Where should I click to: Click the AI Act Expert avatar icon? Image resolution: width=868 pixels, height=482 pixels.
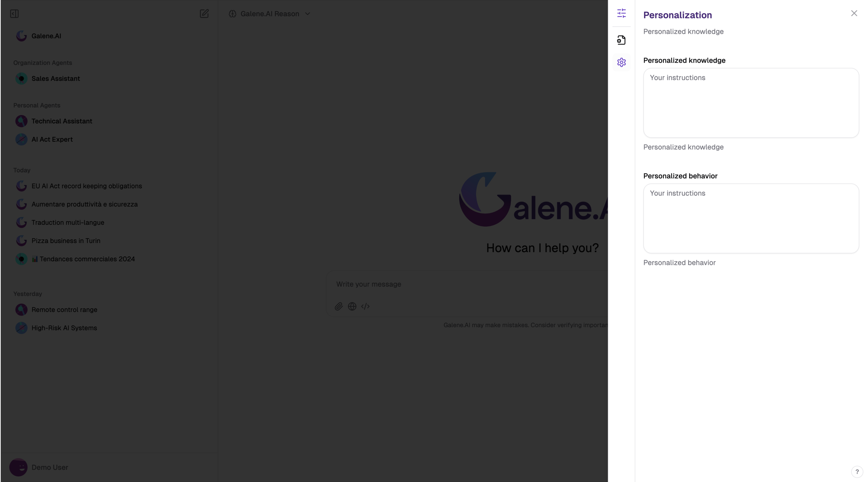(x=21, y=139)
